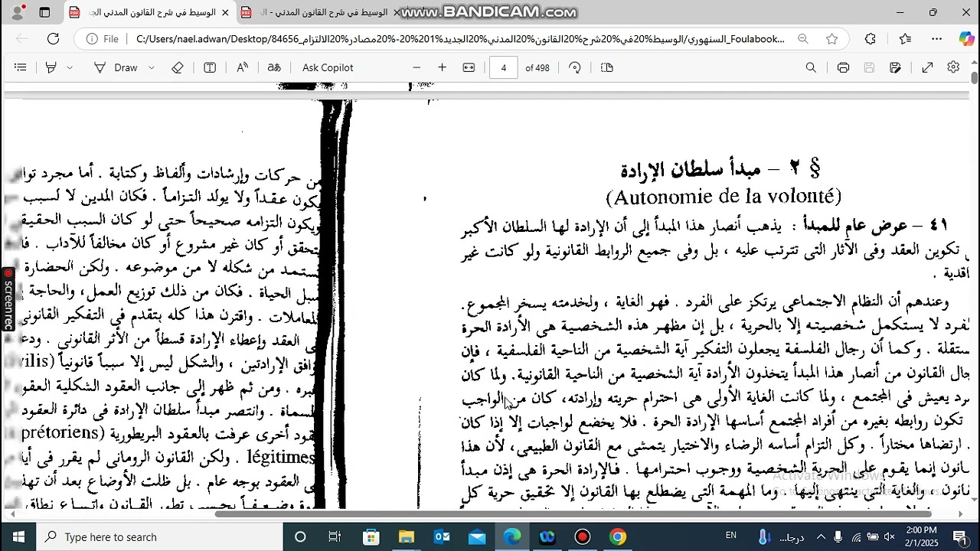Click the File info icon in address bar

pyautogui.click(x=103, y=38)
